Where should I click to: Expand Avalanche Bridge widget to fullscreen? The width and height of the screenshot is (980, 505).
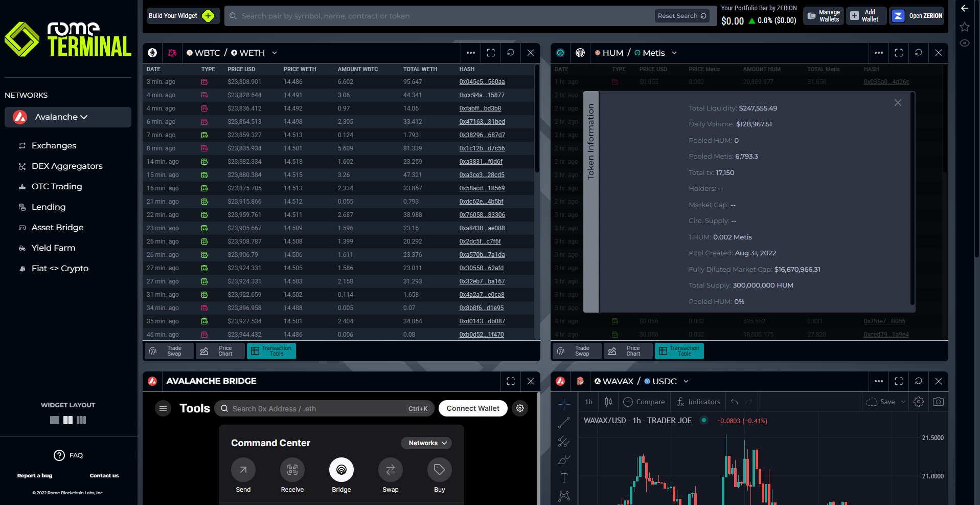tap(511, 381)
